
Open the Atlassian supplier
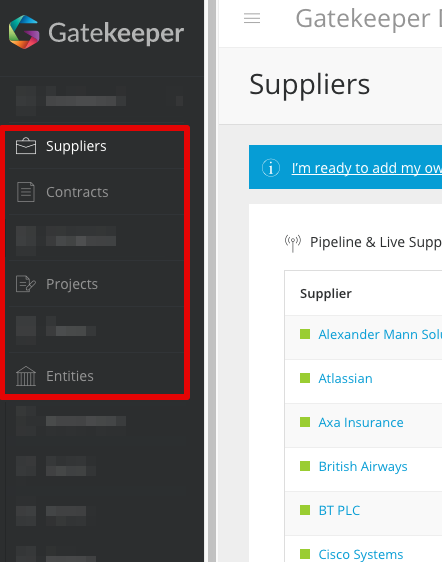(x=345, y=378)
